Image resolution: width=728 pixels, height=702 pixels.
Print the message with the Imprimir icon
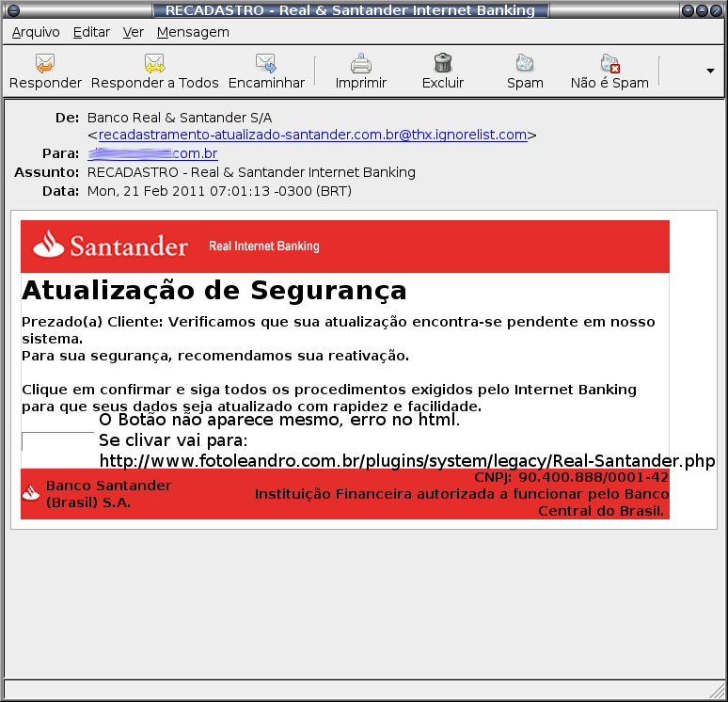pos(361,63)
